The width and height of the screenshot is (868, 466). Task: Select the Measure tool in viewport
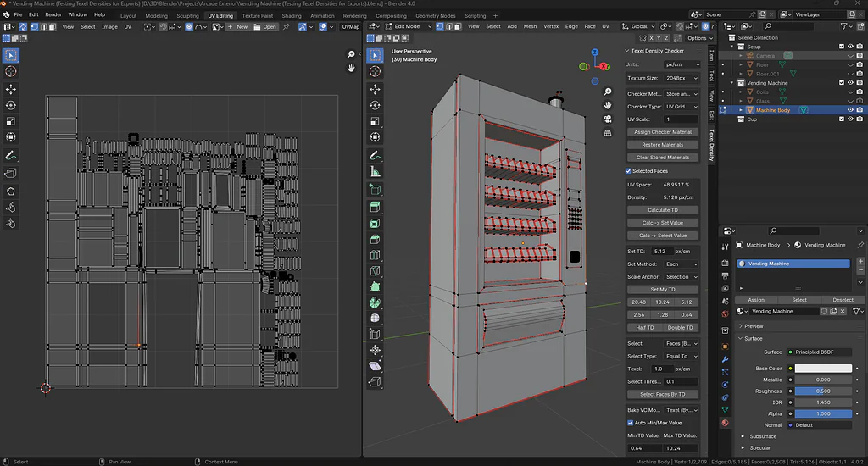tap(375, 171)
